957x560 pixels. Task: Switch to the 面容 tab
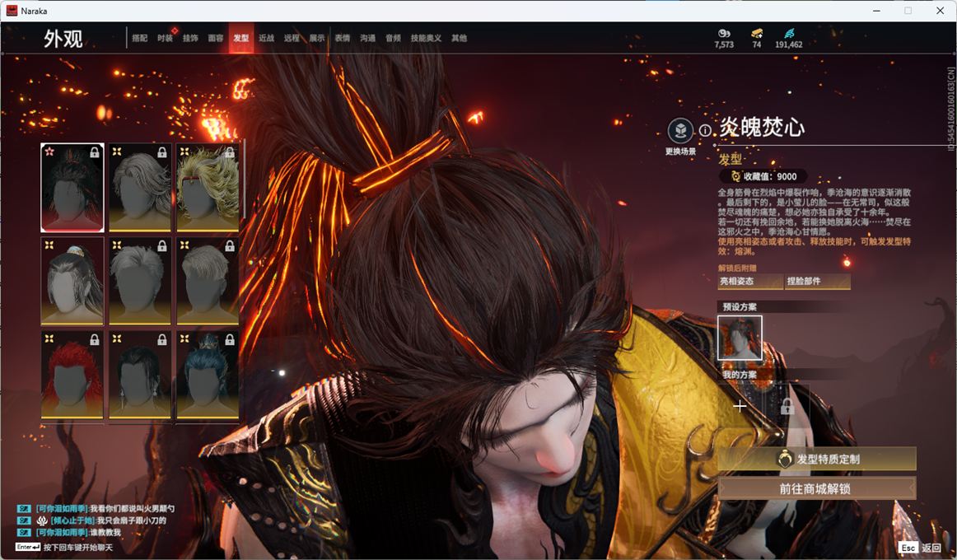[216, 38]
